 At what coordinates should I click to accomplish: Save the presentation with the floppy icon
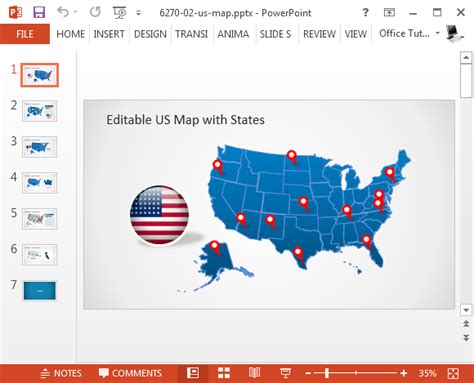[x=39, y=12]
